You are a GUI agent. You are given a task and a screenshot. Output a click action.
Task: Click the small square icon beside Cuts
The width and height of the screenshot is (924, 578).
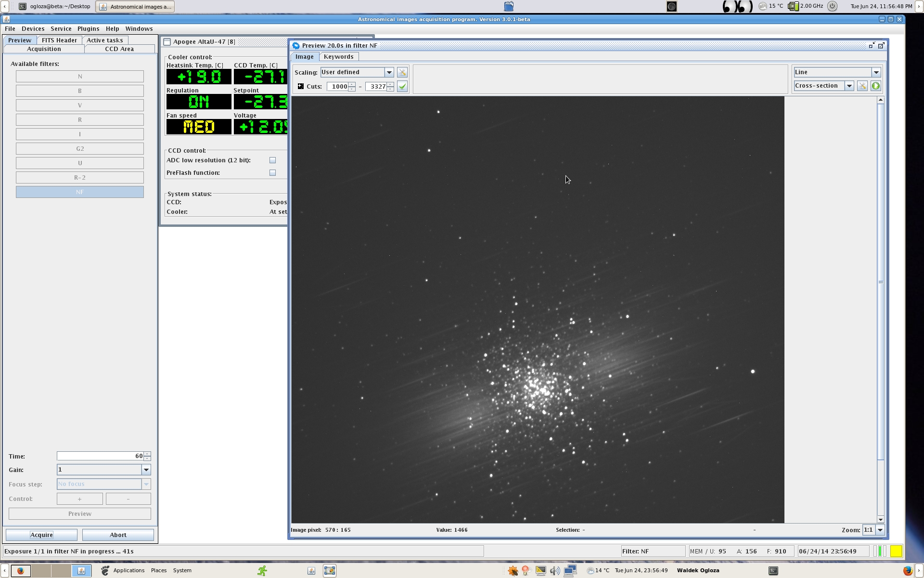[301, 86]
